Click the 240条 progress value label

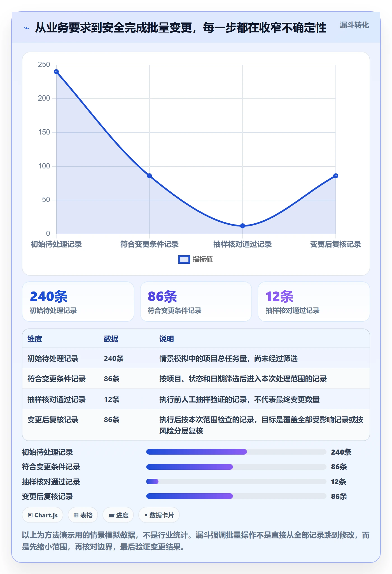point(341,452)
